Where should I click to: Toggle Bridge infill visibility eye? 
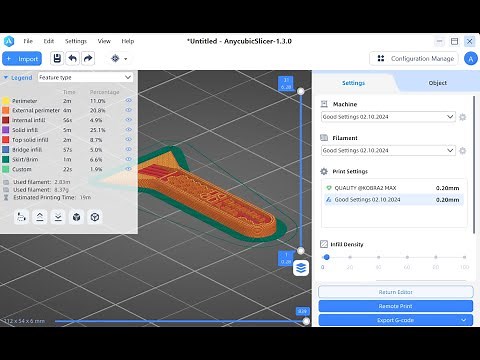click(x=129, y=149)
